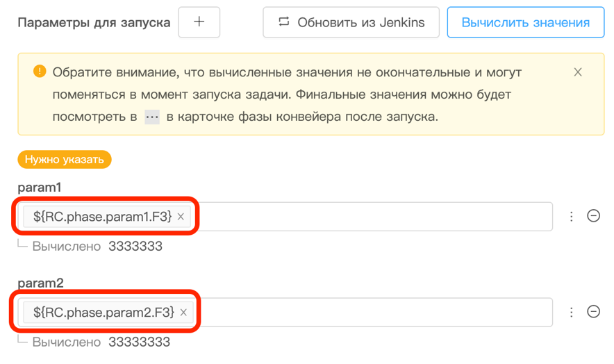Viewport: 614px width, 364px height.
Task: Remove param1 with its minus circle icon
Action: click(593, 216)
